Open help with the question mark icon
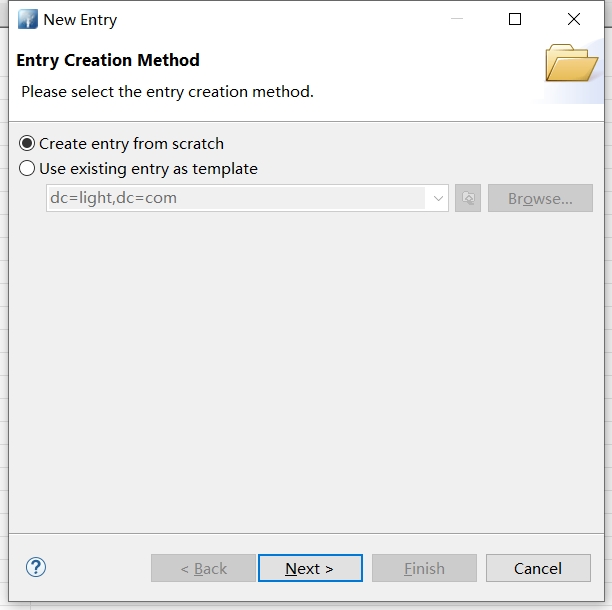The image size is (612, 610). point(36,567)
